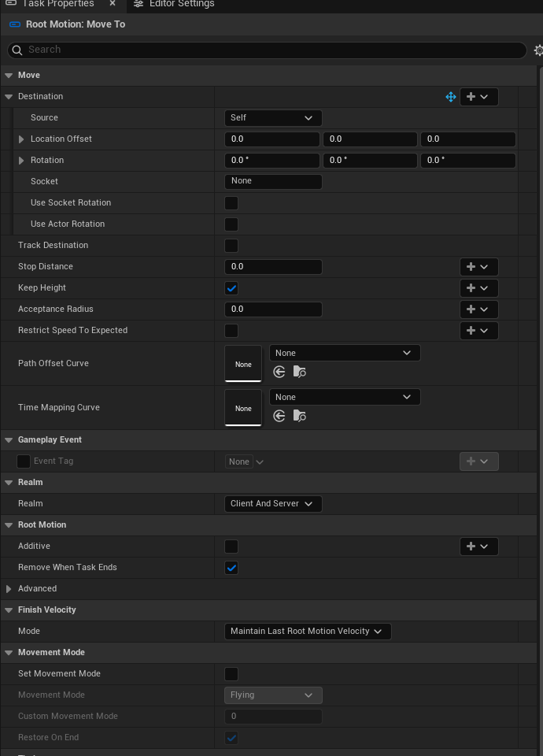Viewport: 543px width, 756px height.
Task: Click the settings gear beside the search bar
Action: [538, 50]
